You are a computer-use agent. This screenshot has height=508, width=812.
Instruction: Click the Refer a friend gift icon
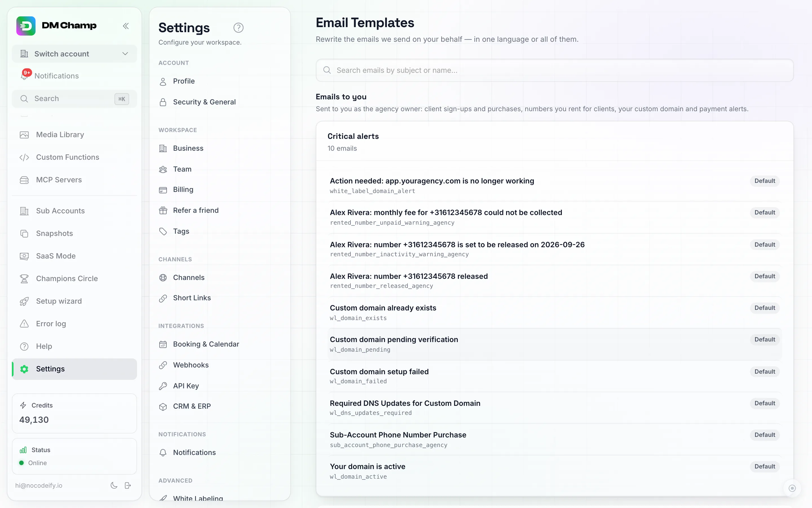point(163,210)
